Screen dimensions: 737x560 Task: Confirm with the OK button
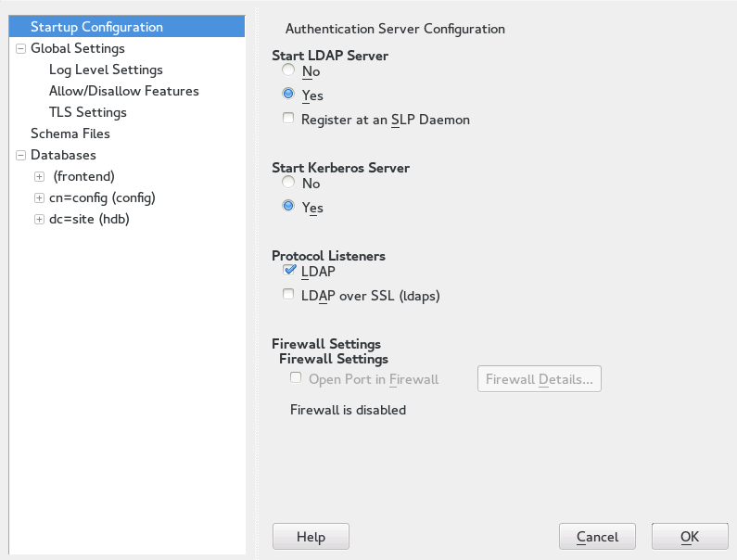[x=689, y=537]
